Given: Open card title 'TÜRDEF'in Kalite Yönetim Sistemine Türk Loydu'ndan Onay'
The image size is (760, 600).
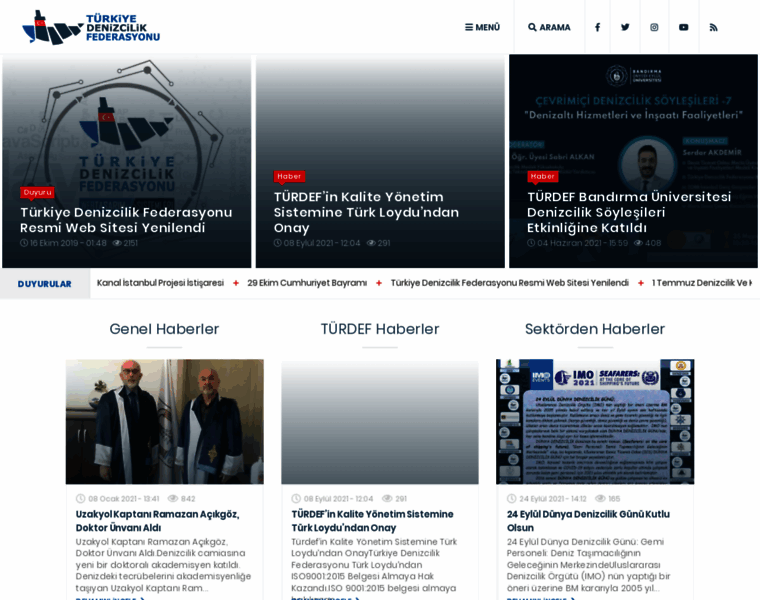Looking at the screenshot, I should [x=372, y=521].
